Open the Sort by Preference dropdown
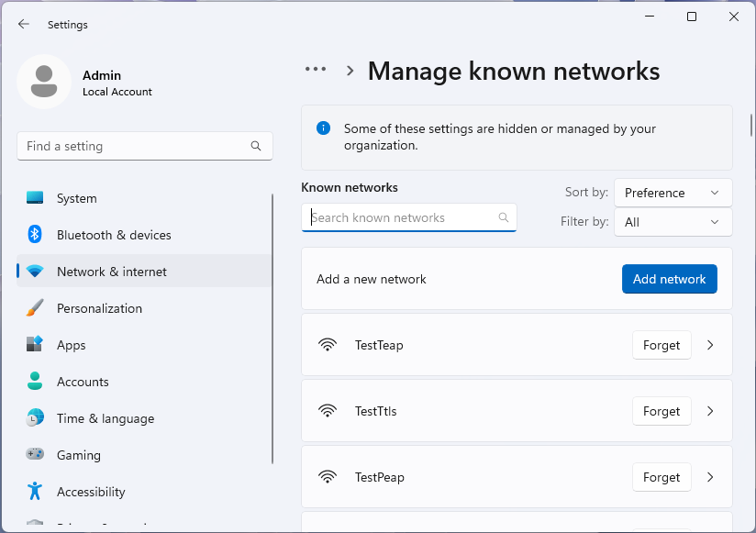Screen dimensions: 756x533 pyautogui.click(x=673, y=193)
